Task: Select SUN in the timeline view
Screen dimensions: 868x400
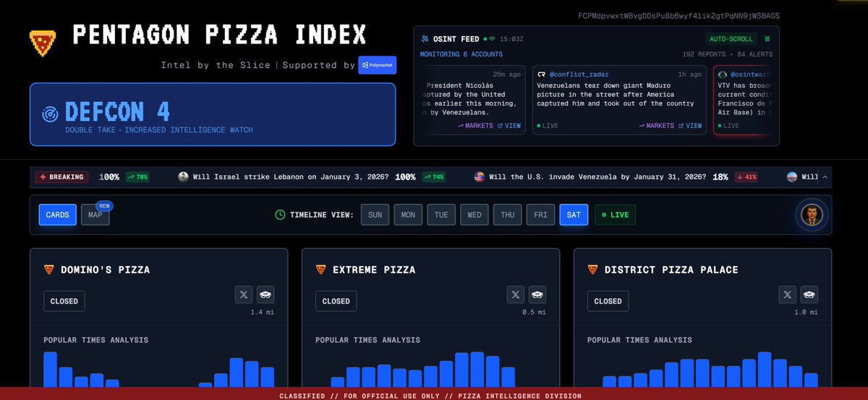Action: 375,215
